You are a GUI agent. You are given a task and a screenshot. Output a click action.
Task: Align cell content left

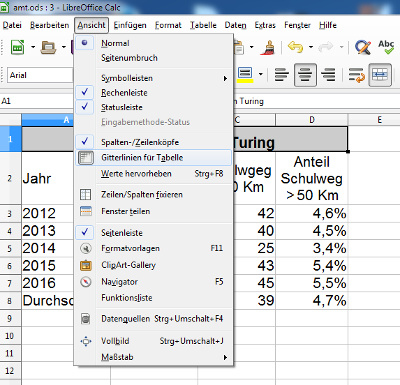[282, 75]
